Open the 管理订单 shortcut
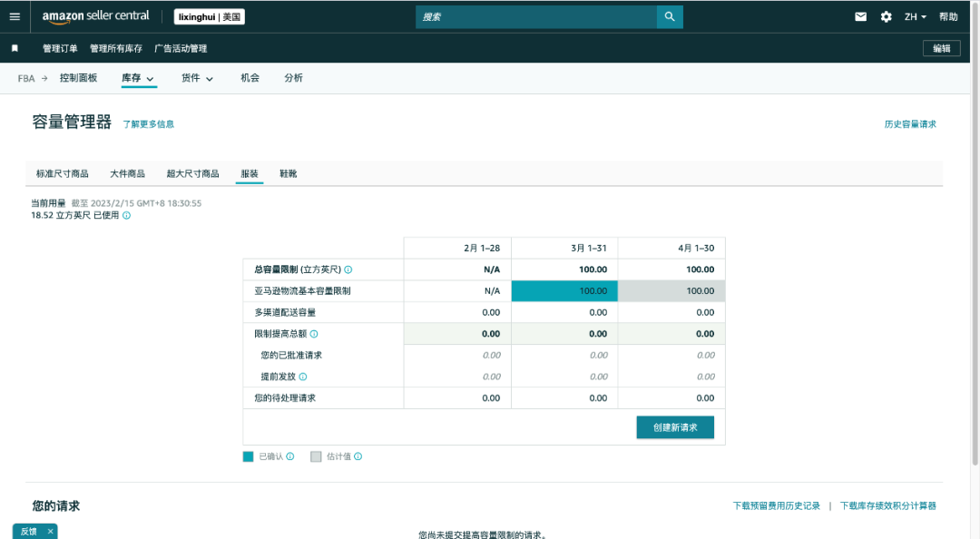The image size is (980, 539). point(60,48)
